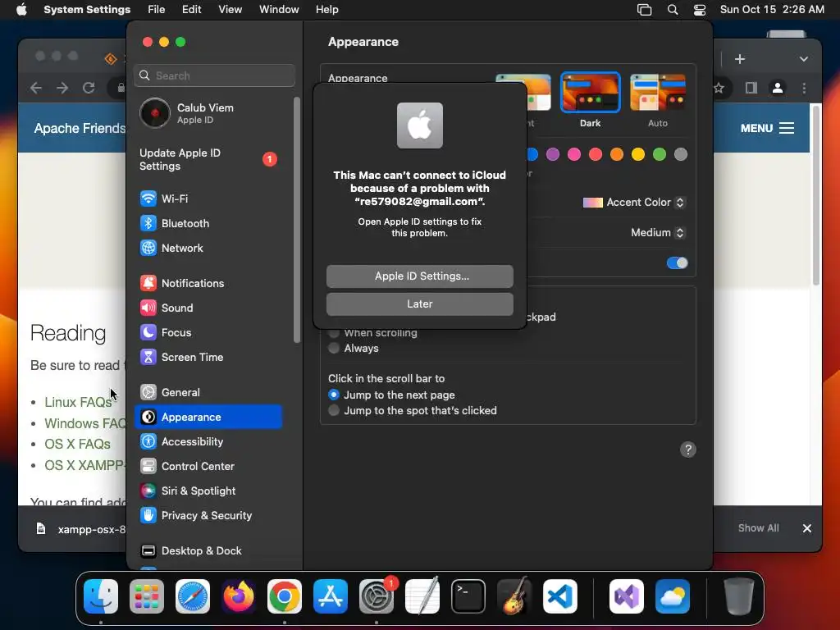This screenshot has width=840, height=630.
Task: Open Trash in the Dock
Action: tap(739, 596)
